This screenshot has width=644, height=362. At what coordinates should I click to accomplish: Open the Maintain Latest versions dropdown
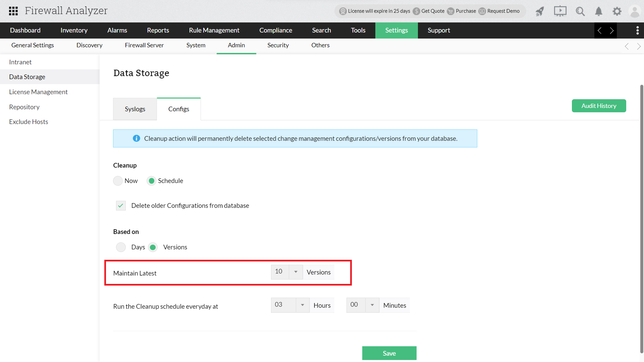pyautogui.click(x=295, y=272)
